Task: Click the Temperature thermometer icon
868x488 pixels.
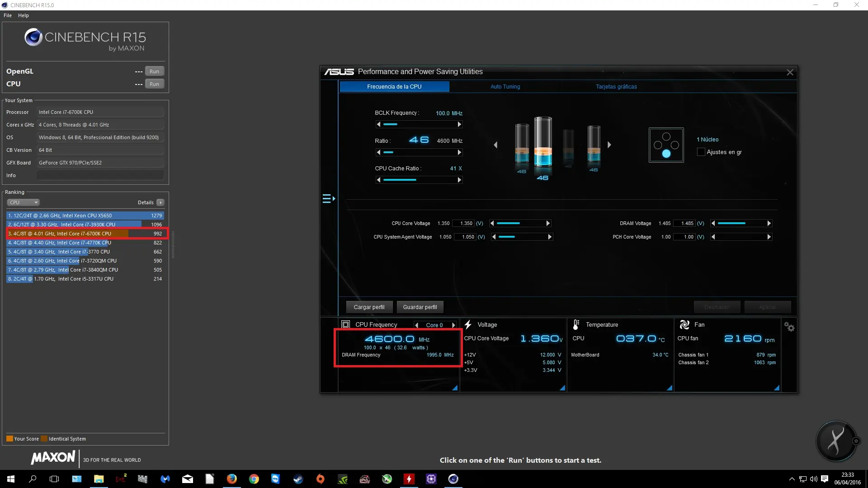Action: [576, 324]
